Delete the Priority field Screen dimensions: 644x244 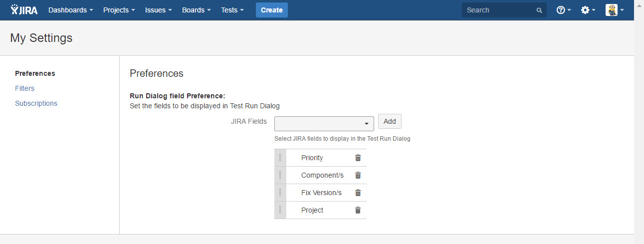pyautogui.click(x=358, y=158)
